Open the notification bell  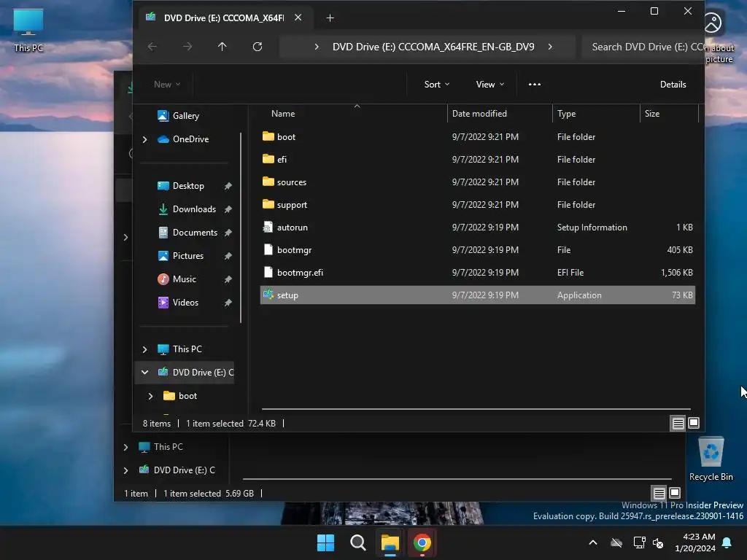click(x=727, y=542)
